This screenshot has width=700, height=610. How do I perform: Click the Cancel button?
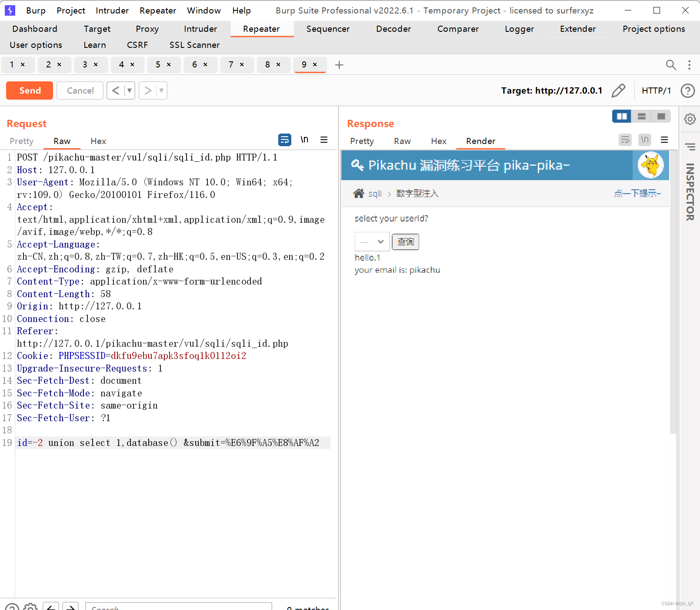[80, 90]
